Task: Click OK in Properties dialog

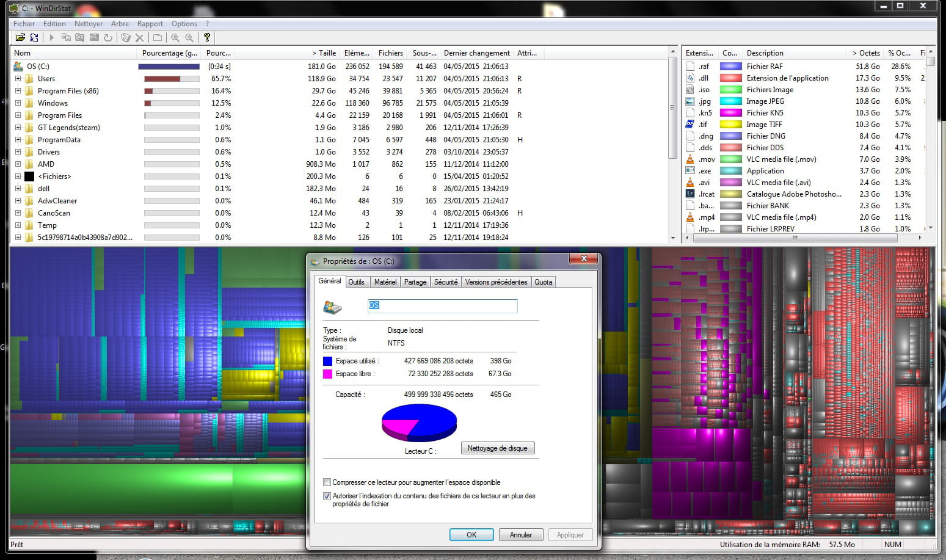Action: tap(471, 535)
